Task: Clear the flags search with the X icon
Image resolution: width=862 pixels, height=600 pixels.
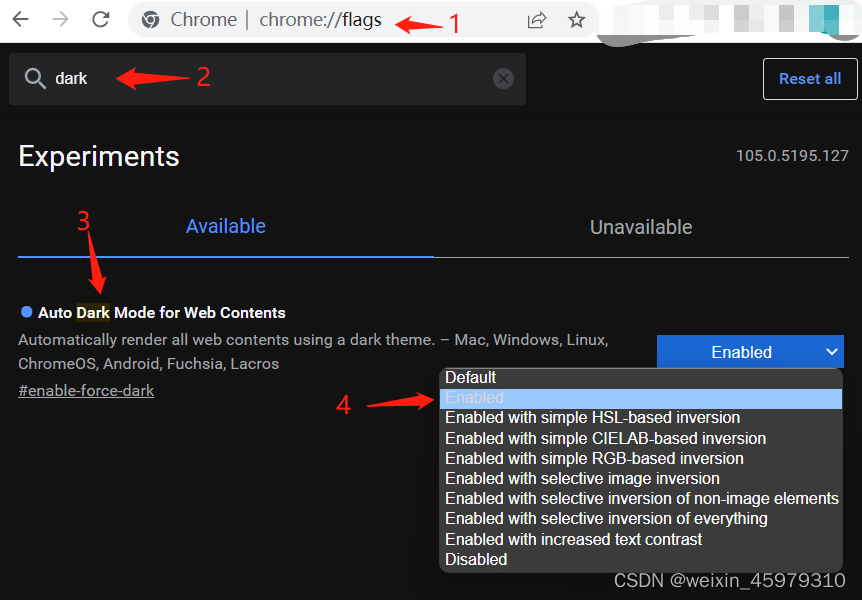Action: pyautogui.click(x=503, y=79)
